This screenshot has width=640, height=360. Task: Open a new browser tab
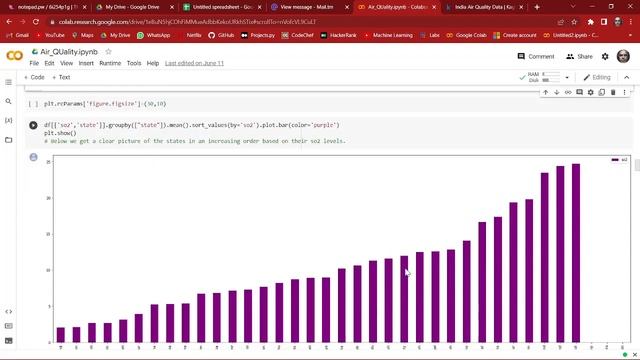click(537, 7)
